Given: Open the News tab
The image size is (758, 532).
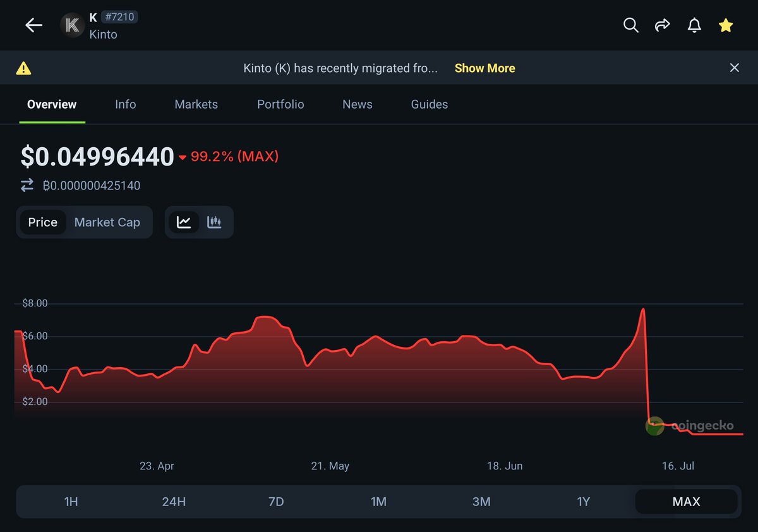Looking at the screenshot, I should point(358,104).
